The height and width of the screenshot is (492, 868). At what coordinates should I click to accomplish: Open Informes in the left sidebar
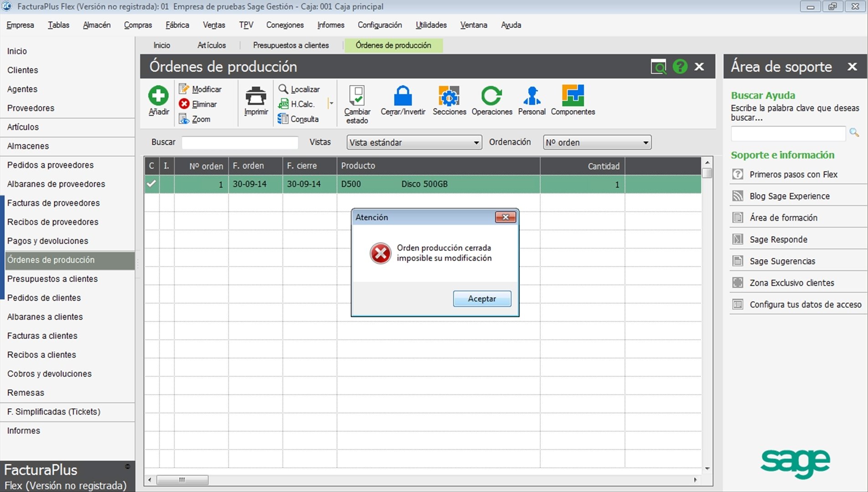(67, 430)
